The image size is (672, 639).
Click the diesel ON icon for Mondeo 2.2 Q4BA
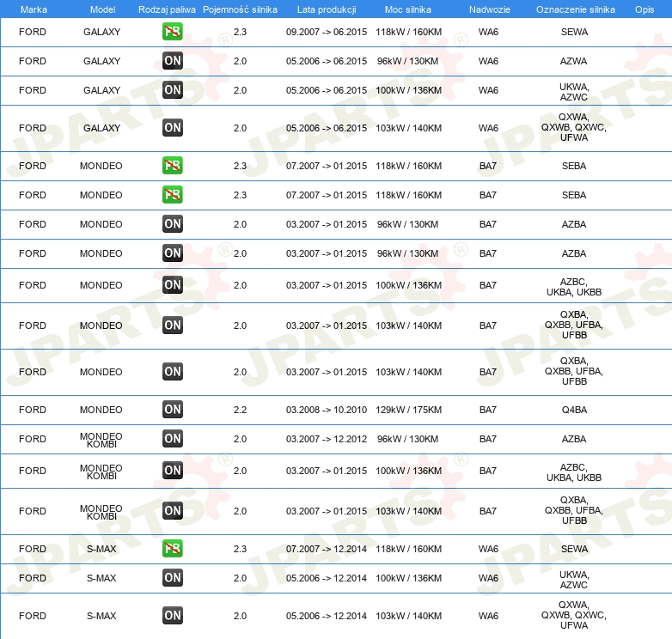[172, 410]
